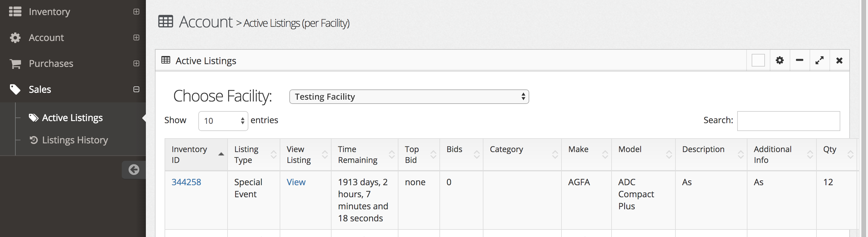Open Purchases menu item

pyautogui.click(x=73, y=63)
